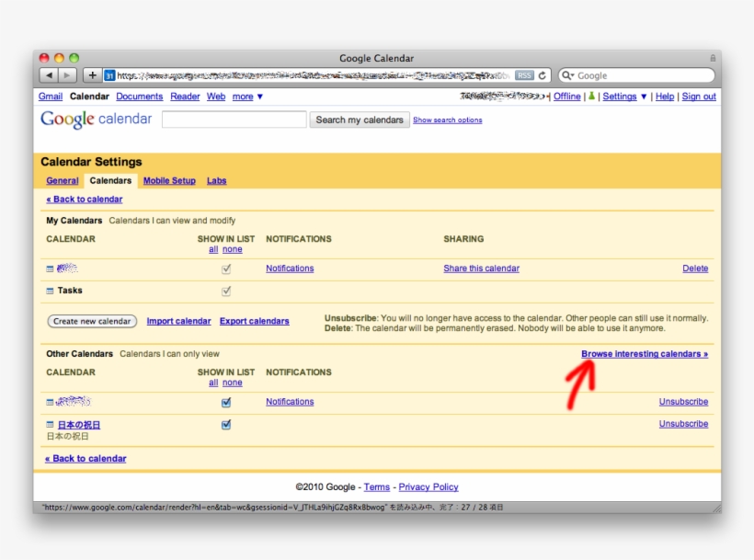Click the Google calendar logo

[97, 119]
